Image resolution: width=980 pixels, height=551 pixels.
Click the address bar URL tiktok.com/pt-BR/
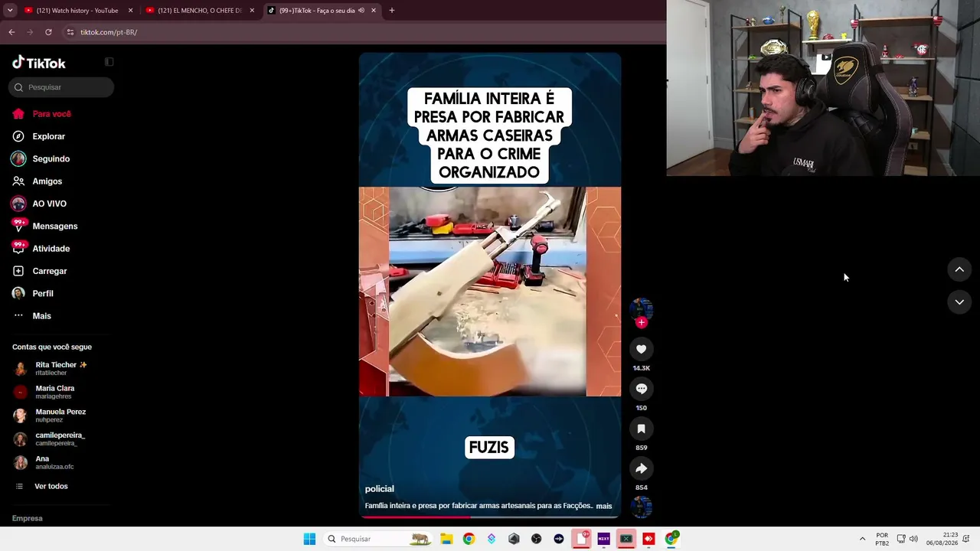coord(109,32)
